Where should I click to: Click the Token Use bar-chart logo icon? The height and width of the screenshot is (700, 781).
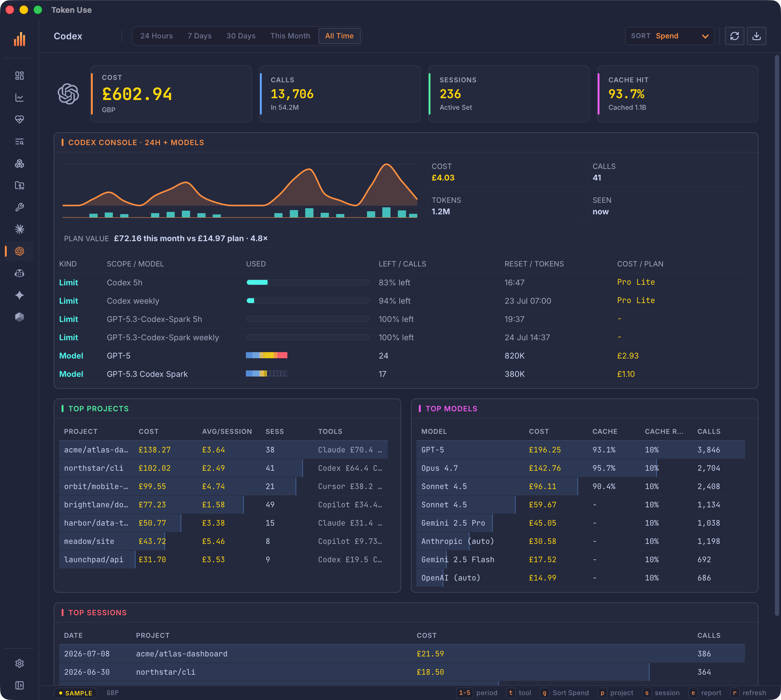point(19,39)
